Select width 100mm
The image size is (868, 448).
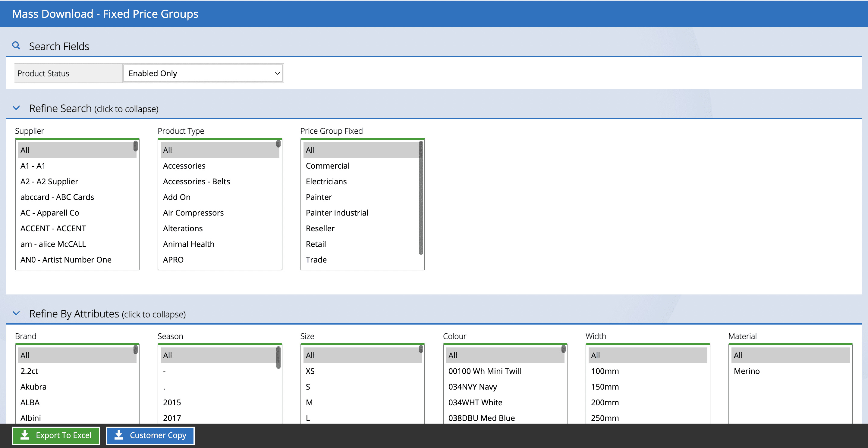(648, 371)
